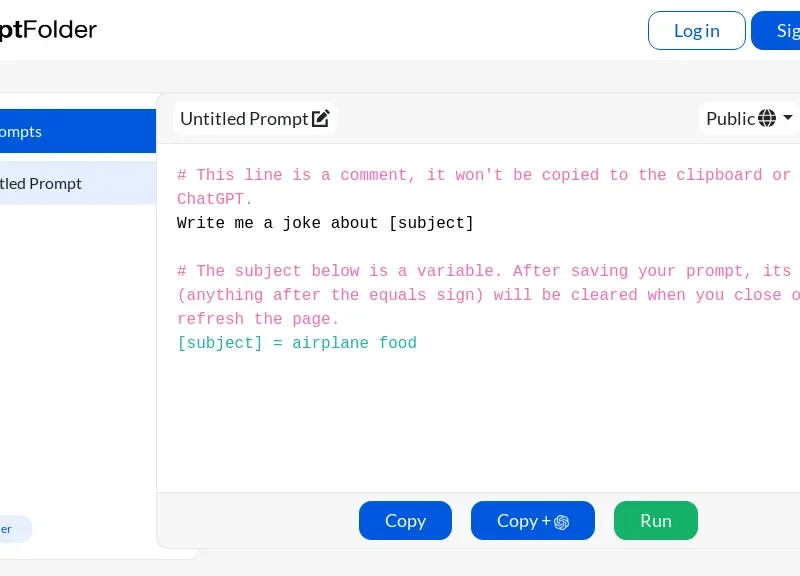Click the globe icon in the Public selector
Viewport: 800px width, 576px height.
[x=766, y=118]
